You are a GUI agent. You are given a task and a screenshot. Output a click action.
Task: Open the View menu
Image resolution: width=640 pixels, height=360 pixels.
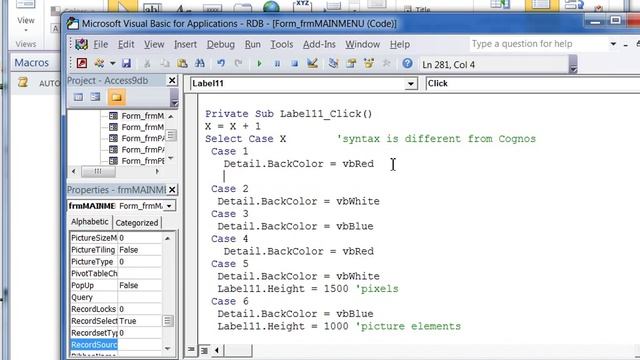pyautogui.click(x=154, y=44)
